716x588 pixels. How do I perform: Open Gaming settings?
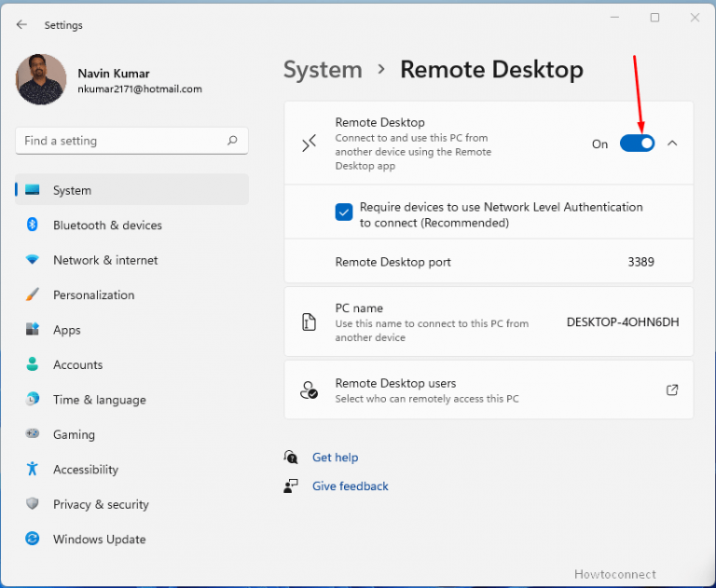131,434
